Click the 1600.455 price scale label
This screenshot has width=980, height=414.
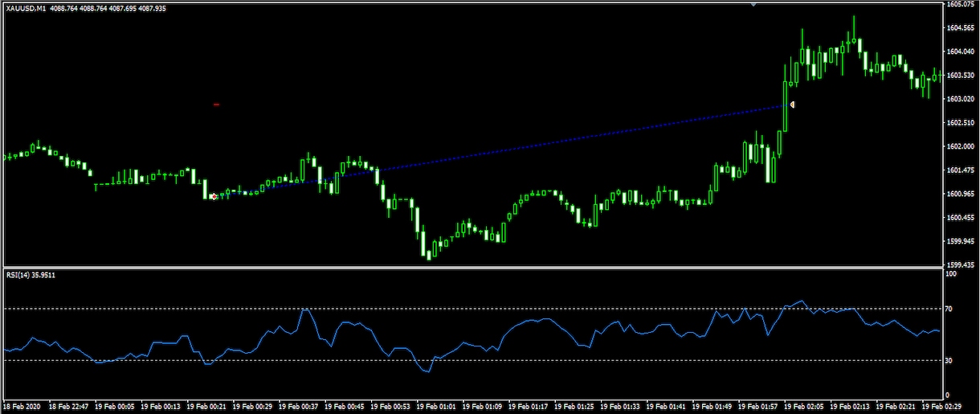tap(961, 218)
